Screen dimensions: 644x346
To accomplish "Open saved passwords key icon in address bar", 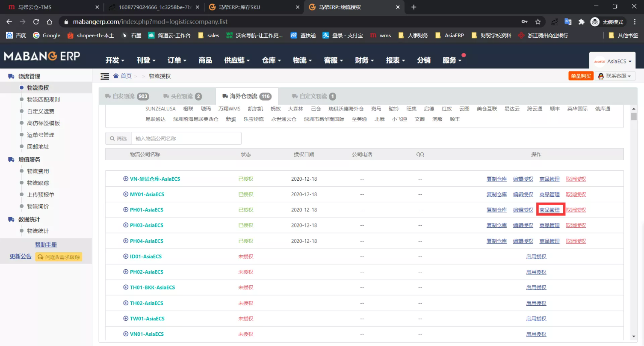I will coord(524,22).
